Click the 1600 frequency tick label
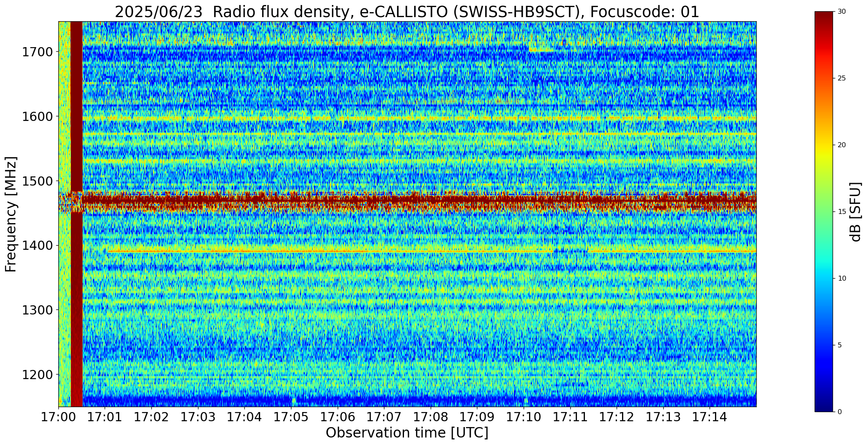This screenshot has height=445, width=868. pyautogui.click(x=38, y=116)
